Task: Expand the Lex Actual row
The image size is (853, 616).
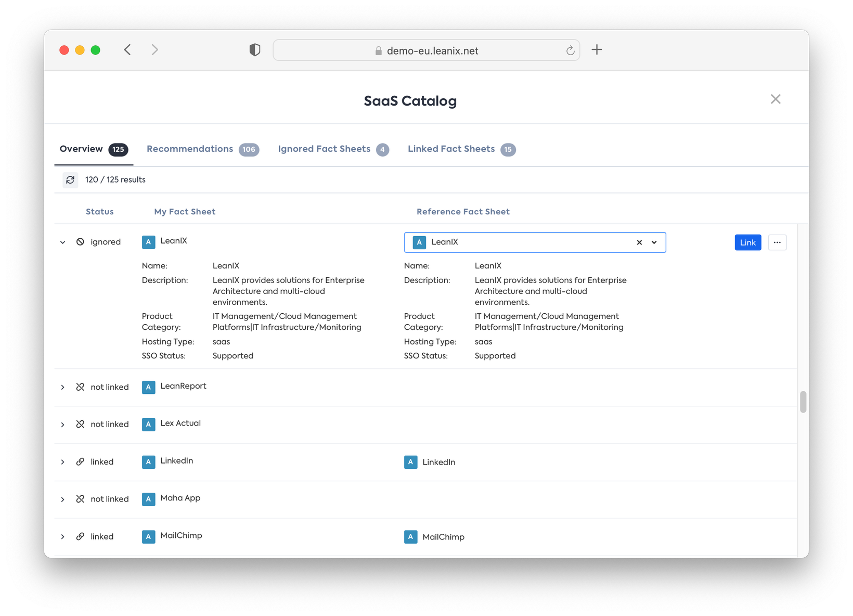Action: (62, 425)
